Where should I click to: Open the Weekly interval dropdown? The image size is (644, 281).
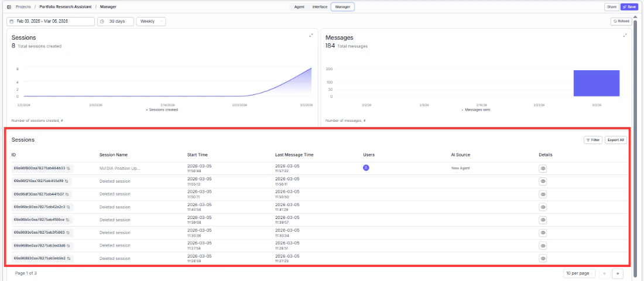point(150,21)
